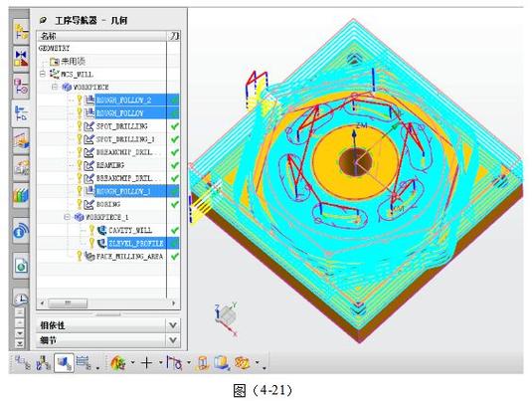Expand the 细节 panel
The width and height of the screenshot is (532, 402).
click(172, 340)
